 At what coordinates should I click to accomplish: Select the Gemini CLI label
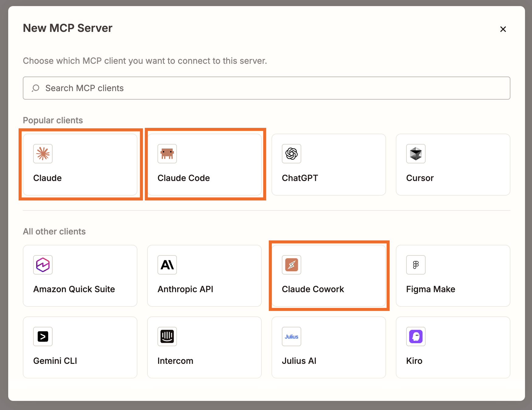[55, 361]
